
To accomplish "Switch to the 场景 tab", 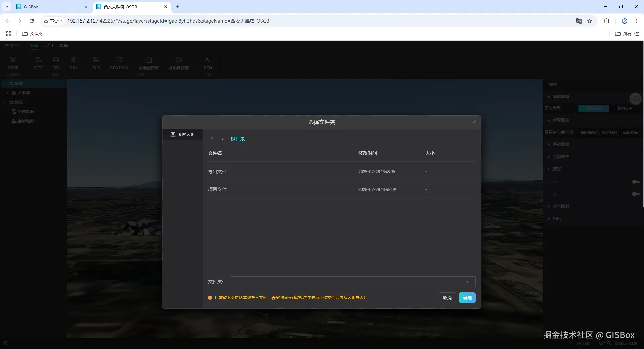I will [x=35, y=45].
